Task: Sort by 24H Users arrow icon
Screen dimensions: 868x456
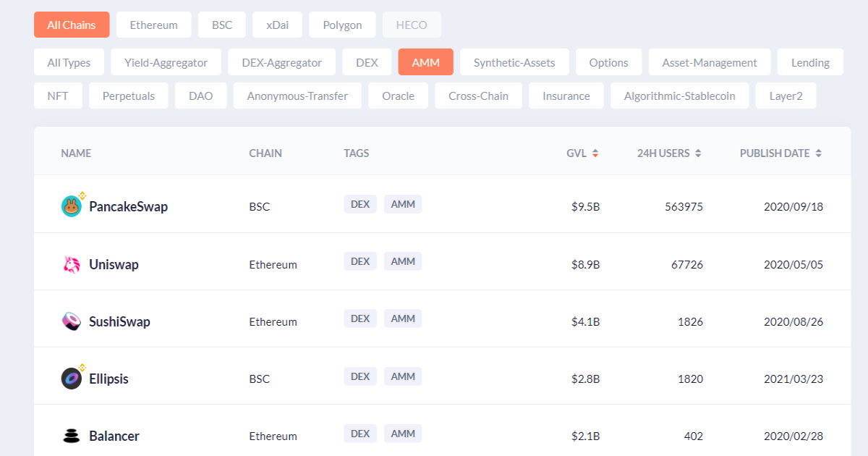Action: click(698, 153)
